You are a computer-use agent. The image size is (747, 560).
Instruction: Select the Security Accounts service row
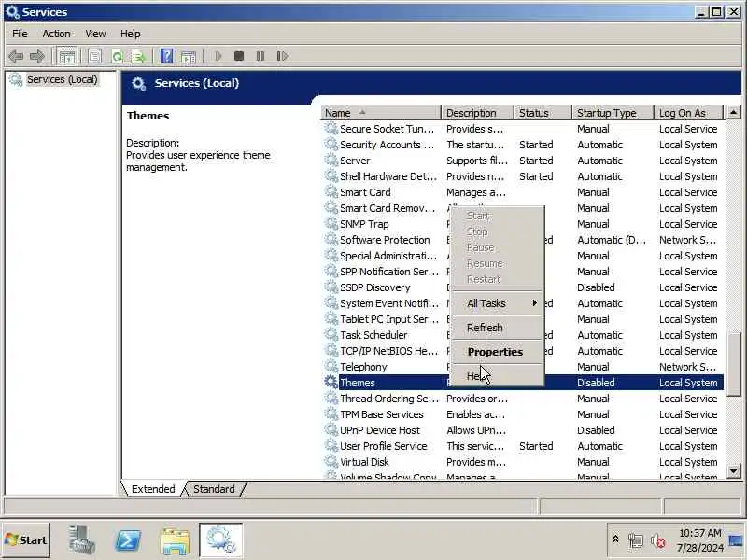[524, 145]
